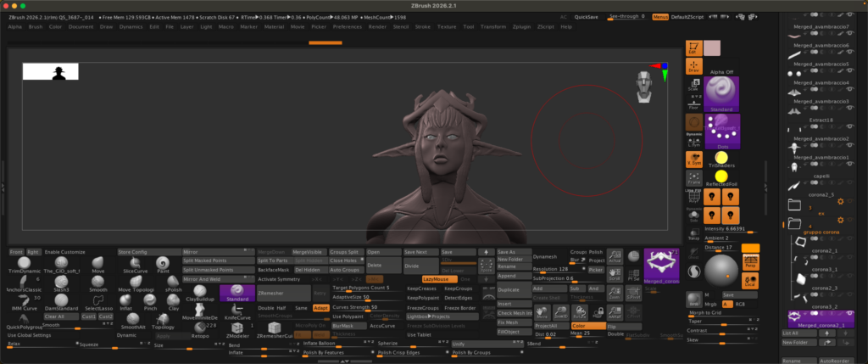The image size is (868, 364).
Task: Toggle X Sym symmetry button
Action: [x=693, y=159]
